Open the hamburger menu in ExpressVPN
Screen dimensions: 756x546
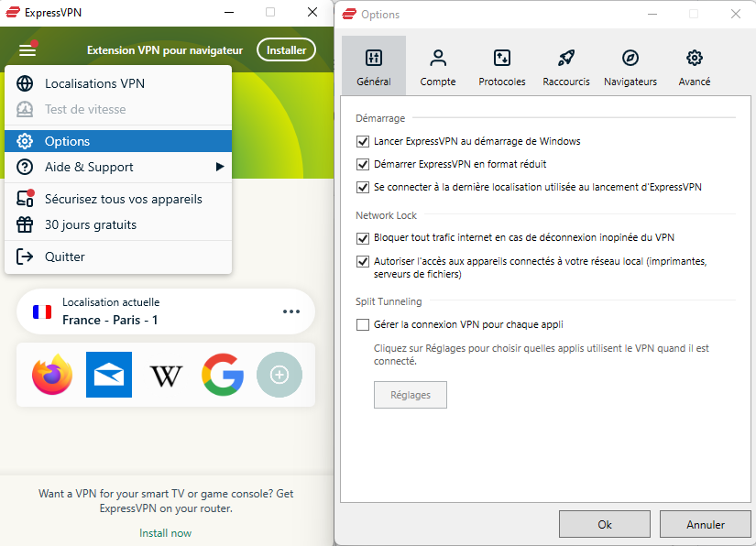tap(27, 49)
